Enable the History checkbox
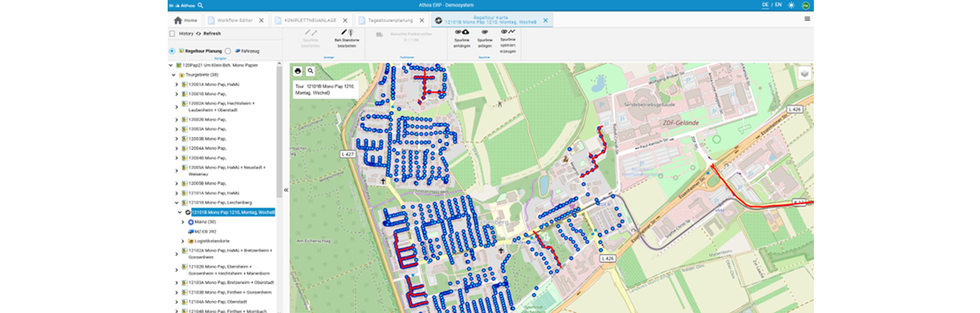This screenshot has height=313, width=980. tap(172, 34)
